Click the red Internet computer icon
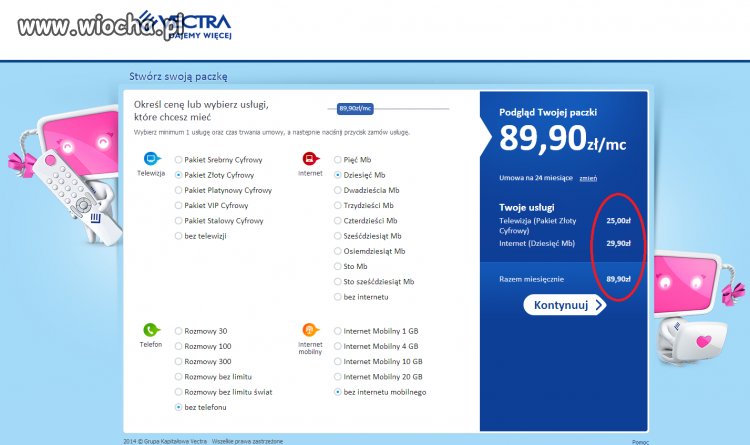 point(310,158)
